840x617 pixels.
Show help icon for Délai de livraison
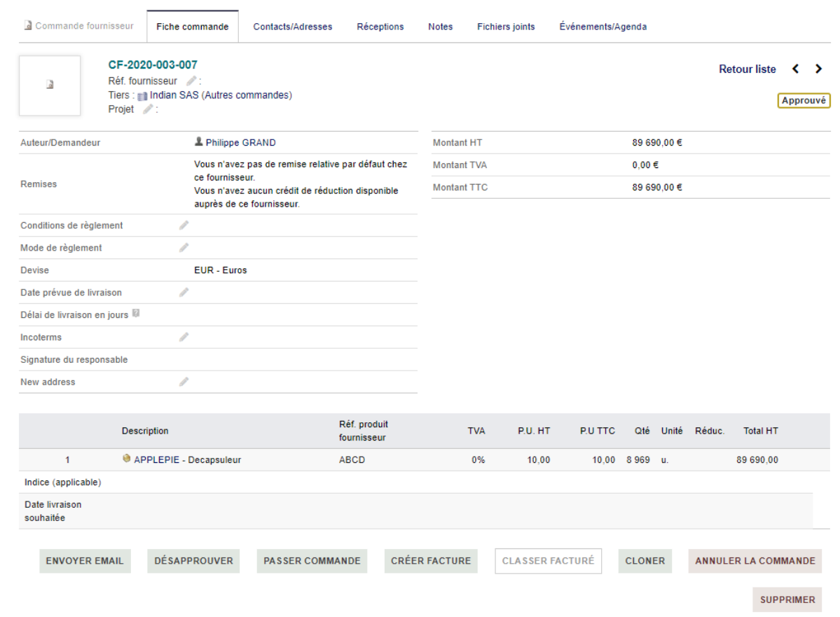click(136, 313)
